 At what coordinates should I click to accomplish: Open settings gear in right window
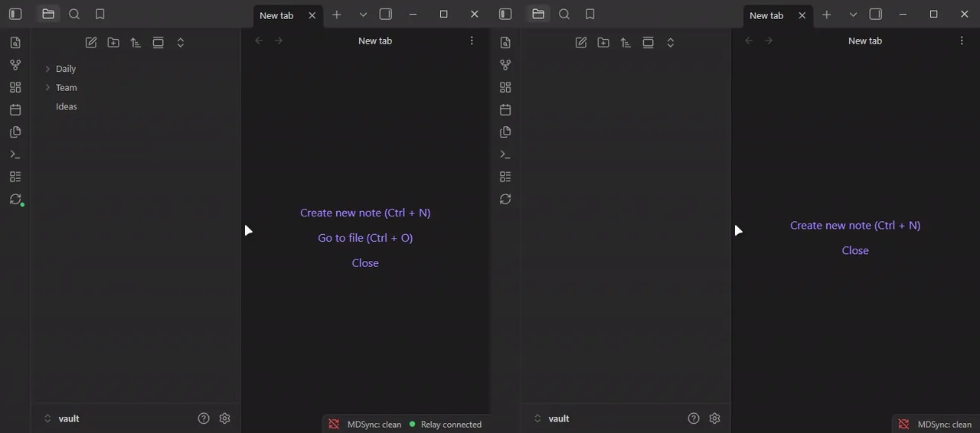[x=714, y=418]
